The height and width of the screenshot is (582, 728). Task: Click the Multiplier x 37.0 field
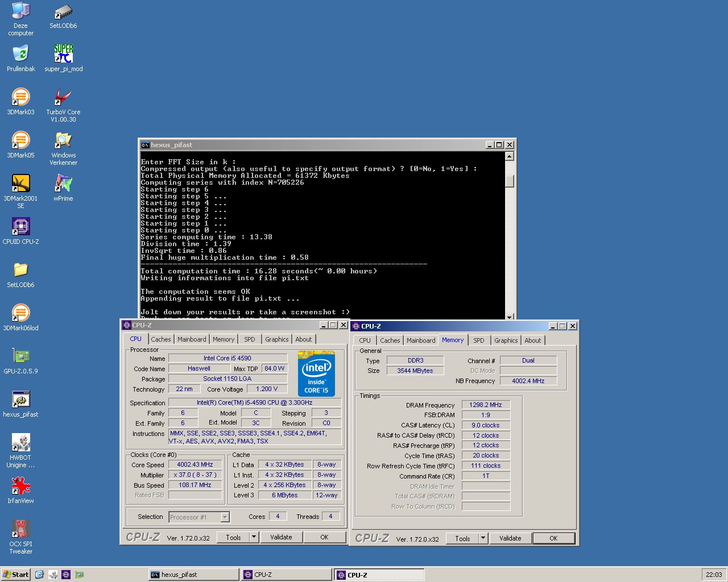coord(195,475)
